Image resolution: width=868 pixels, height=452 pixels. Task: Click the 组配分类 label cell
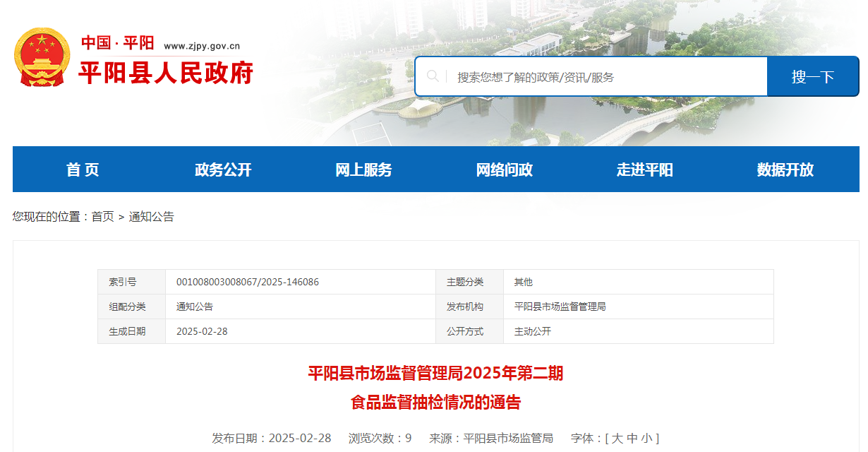click(132, 307)
